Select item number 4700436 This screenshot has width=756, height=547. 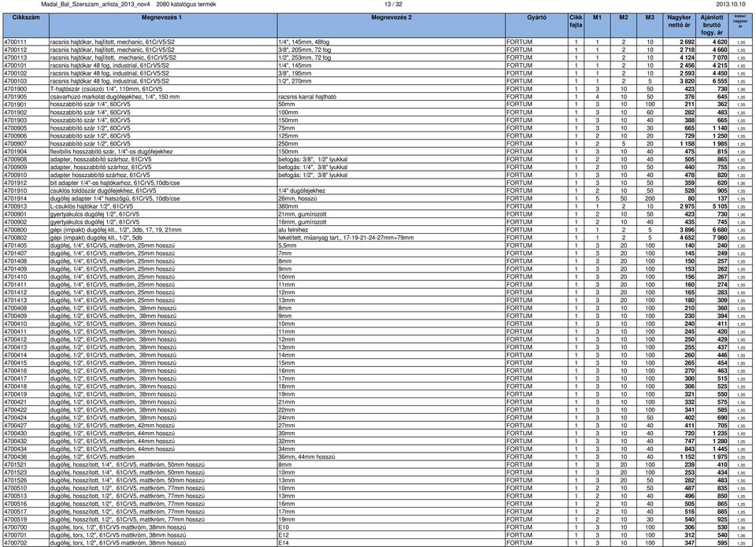[x=16, y=456]
